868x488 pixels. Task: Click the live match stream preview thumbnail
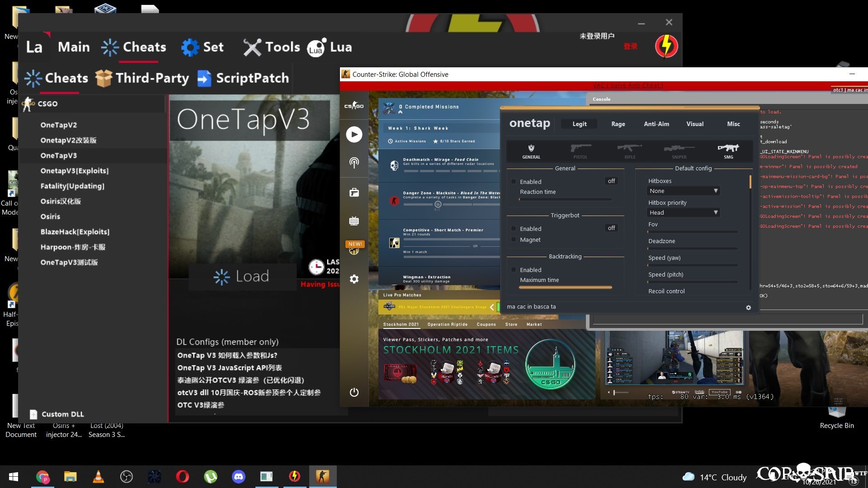click(x=674, y=358)
